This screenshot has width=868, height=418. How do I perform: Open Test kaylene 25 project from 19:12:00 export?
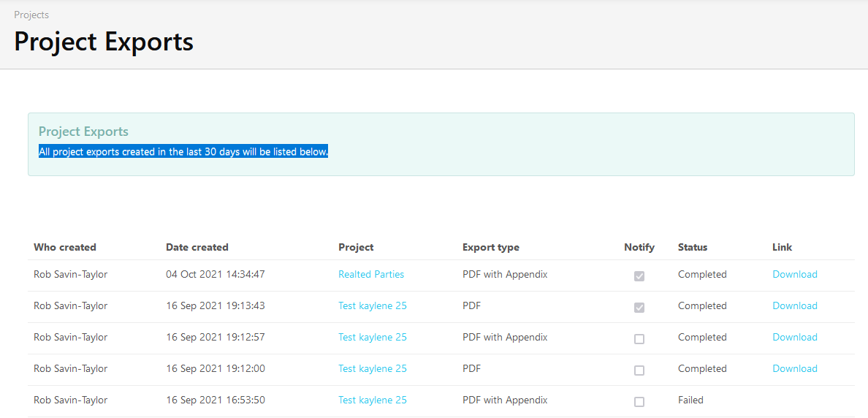click(373, 369)
